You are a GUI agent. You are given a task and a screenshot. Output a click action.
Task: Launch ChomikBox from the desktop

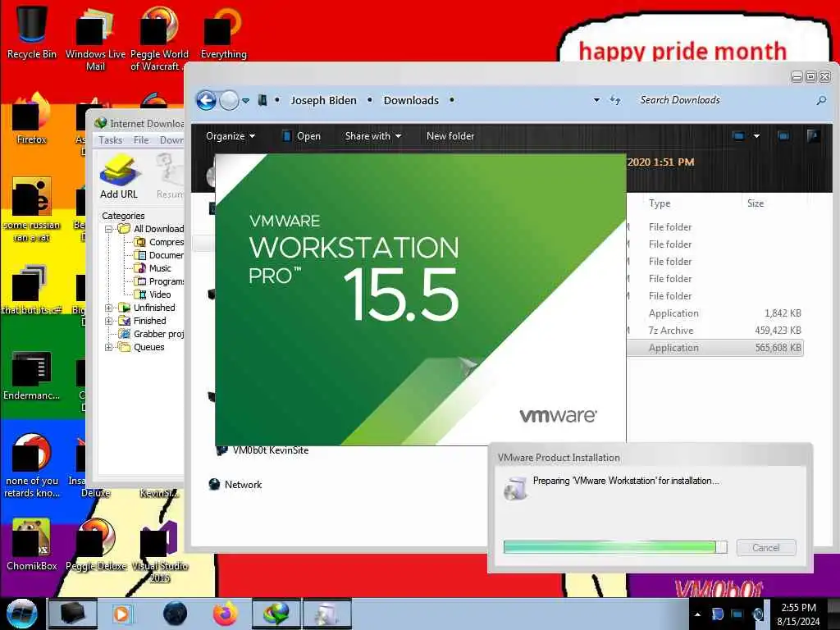[32, 544]
